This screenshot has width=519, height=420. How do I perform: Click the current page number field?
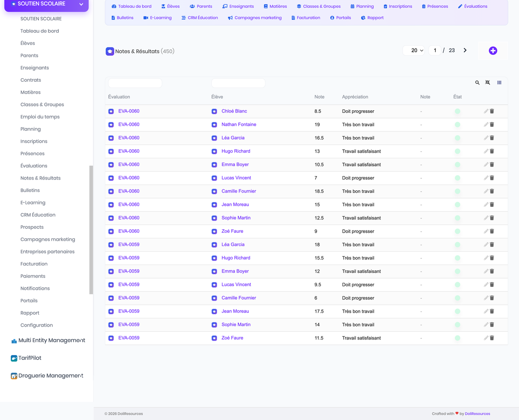coord(435,51)
